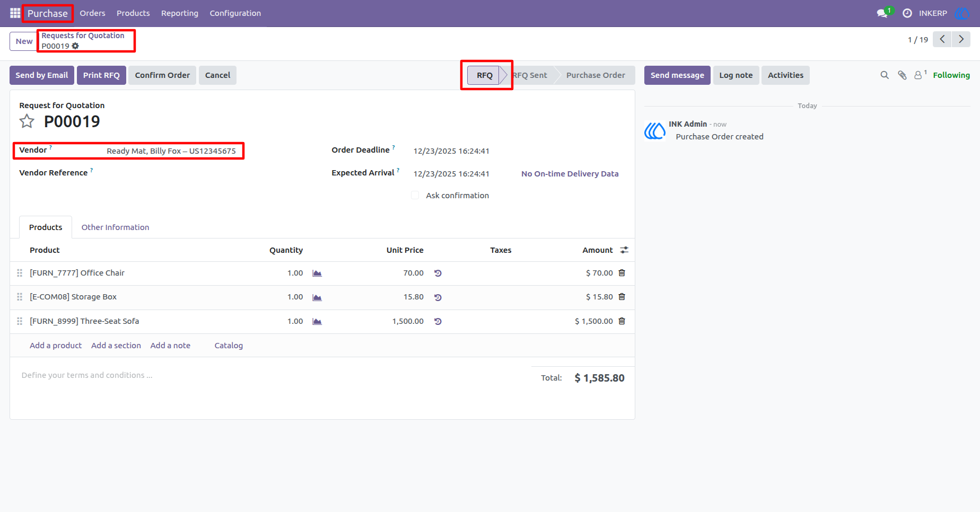Image resolution: width=980 pixels, height=512 pixels.
Task: Open the Configuration menu
Action: tap(235, 13)
